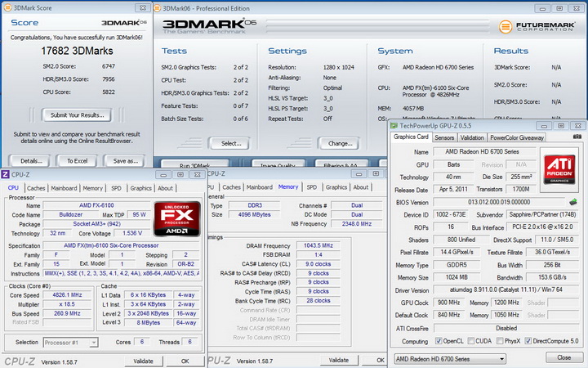The image size is (588, 368).
Task: Click the NB Frequency value 2348.0 MHz
Action: click(x=357, y=224)
